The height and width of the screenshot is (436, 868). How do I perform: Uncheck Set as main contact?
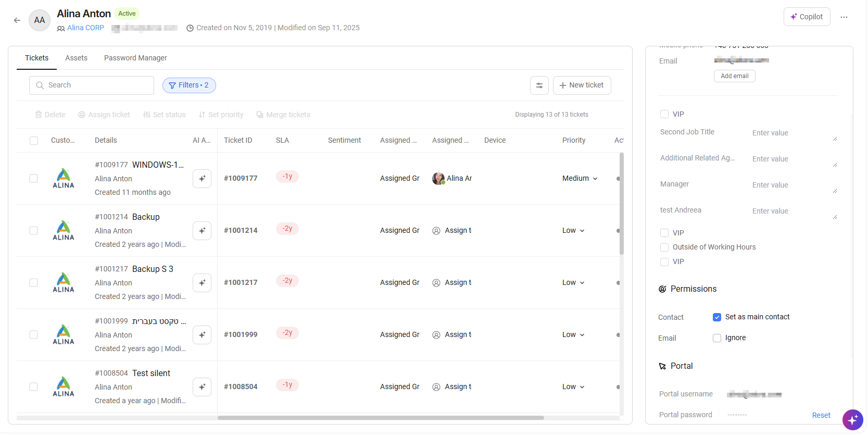(x=717, y=317)
